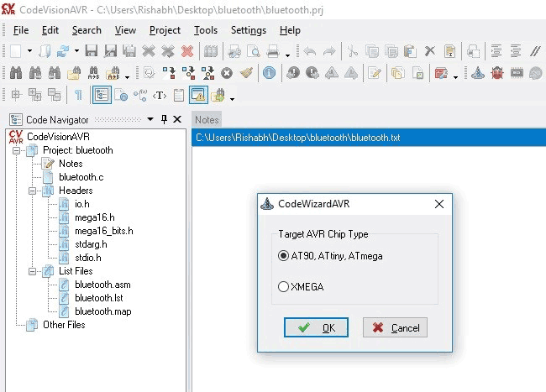
Task: Toggle the Code Navigator pin button
Action: click(164, 119)
